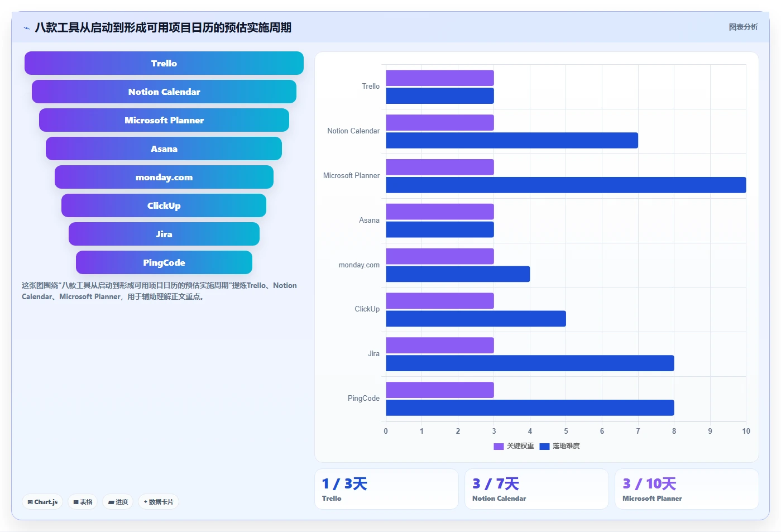The width and height of the screenshot is (781, 532).
Task: Click the chart heading 八款工具从启动到形成…
Action: [x=163, y=27]
